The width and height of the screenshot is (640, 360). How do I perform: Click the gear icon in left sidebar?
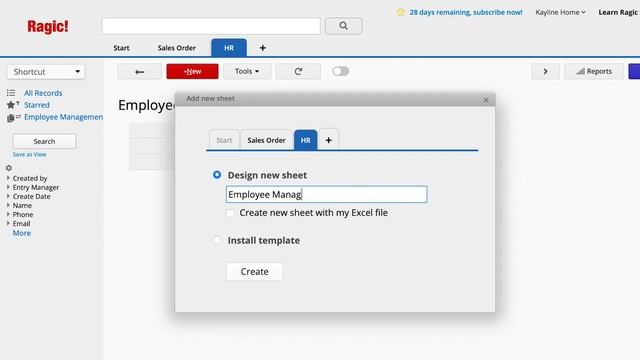tap(9, 168)
